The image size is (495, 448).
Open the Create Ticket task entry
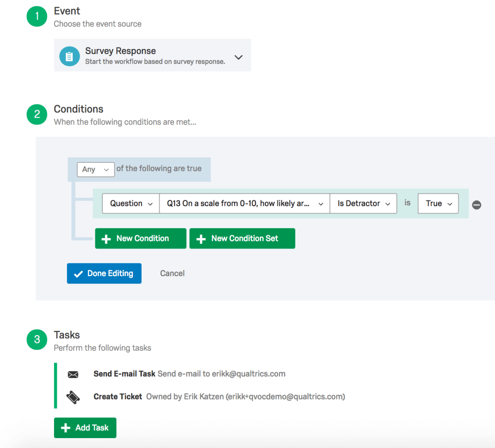[x=118, y=396]
